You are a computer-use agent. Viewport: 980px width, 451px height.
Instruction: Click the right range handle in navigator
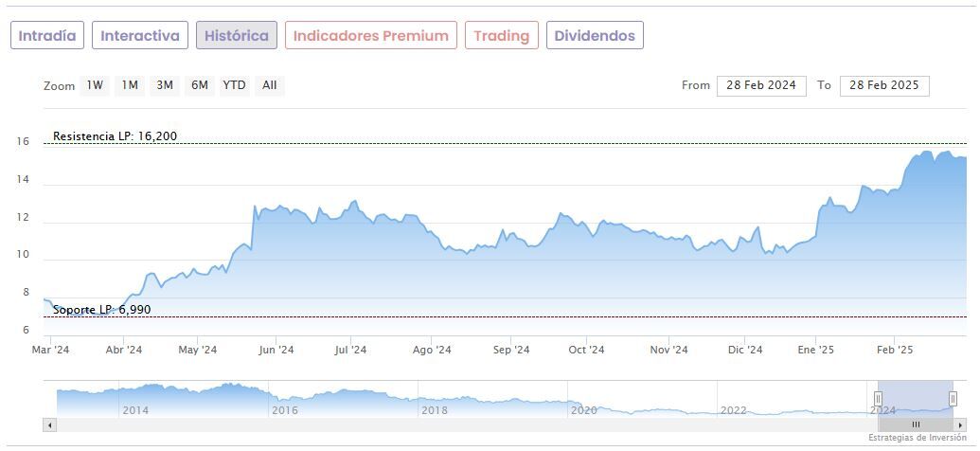953,398
